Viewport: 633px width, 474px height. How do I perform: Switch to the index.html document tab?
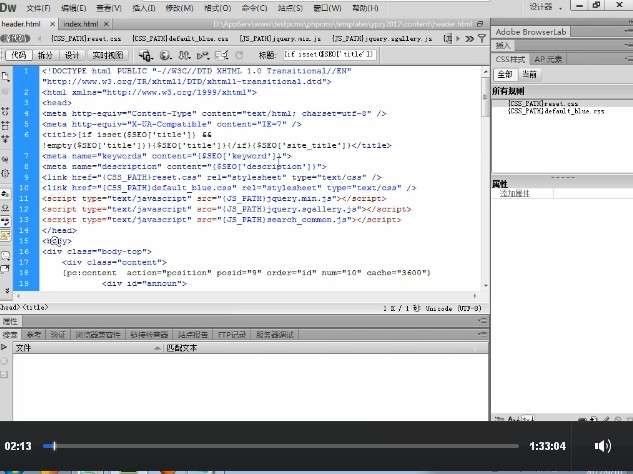pyautogui.click(x=81, y=23)
